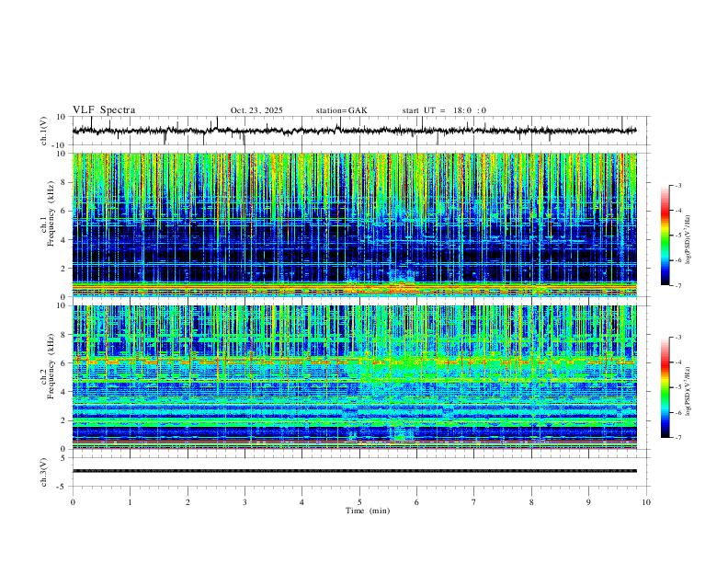Click the "4" kHz tick on ch.1 frequency axis
The width and height of the screenshot is (728, 563).
(x=63, y=240)
